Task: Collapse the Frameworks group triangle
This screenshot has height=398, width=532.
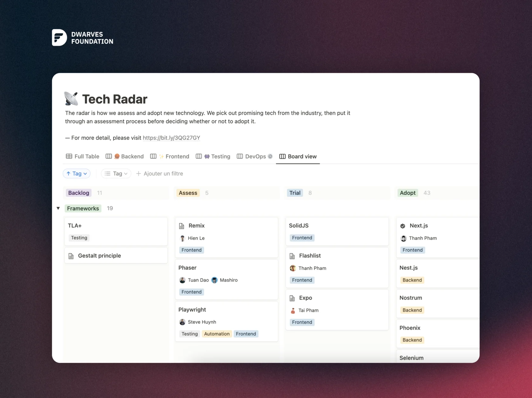Action: pos(58,208)
